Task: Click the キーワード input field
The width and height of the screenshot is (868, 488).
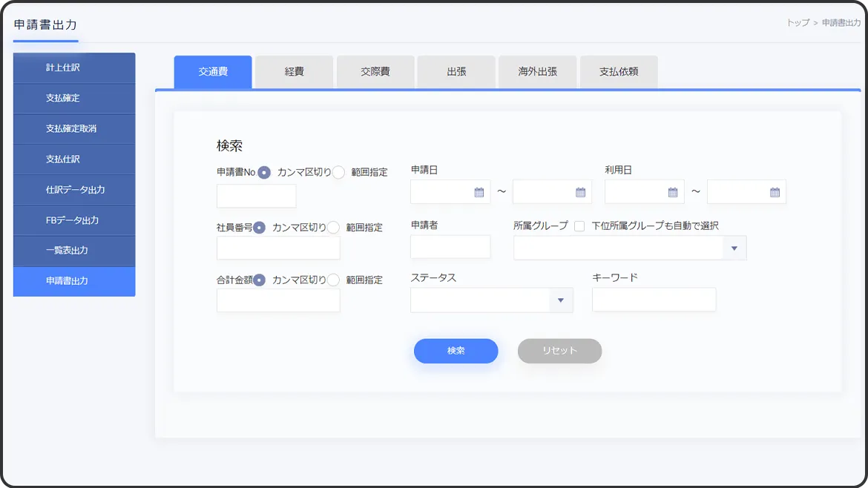Action: [654, 300]
